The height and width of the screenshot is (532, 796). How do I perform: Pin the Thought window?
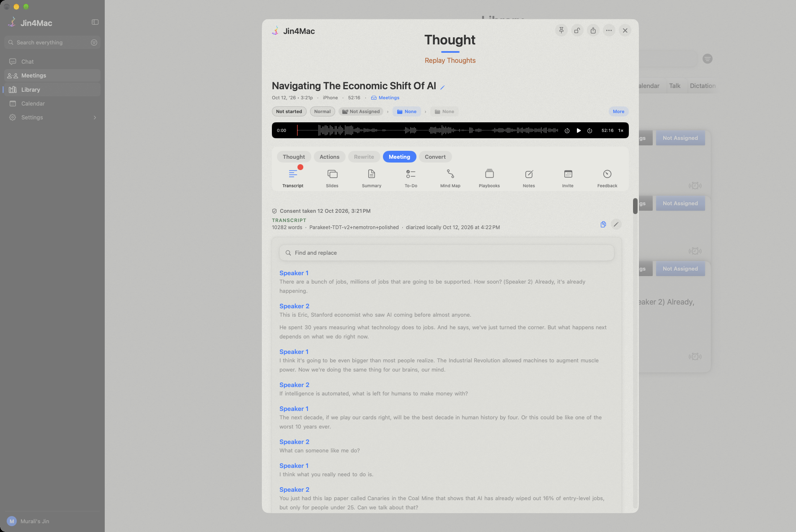(x=561, y=31)
